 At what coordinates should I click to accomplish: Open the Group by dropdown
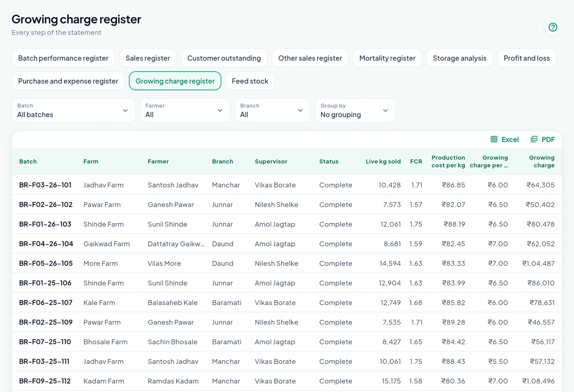(355, 110)
